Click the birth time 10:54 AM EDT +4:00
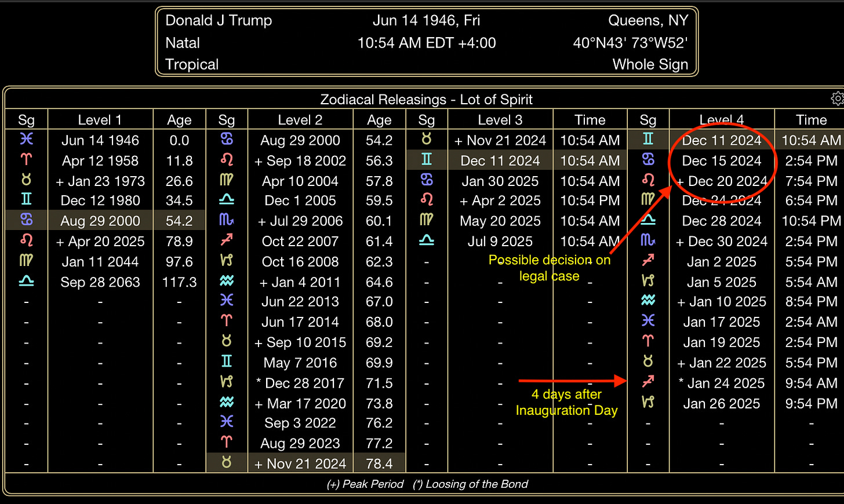 click(x=426, y=42)
